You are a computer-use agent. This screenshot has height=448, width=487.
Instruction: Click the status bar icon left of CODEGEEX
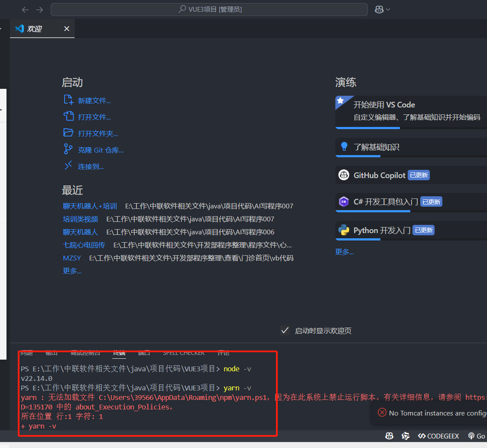[x=405, y=436]
